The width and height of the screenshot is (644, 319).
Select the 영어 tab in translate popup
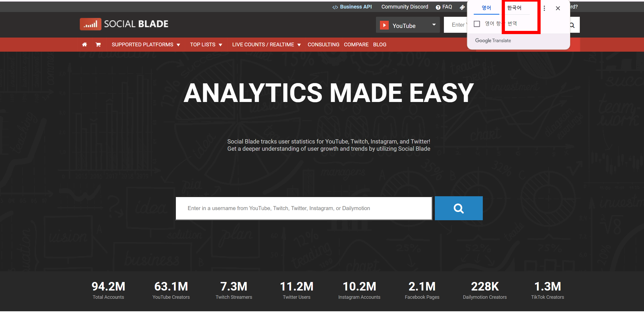pos(486,8)
